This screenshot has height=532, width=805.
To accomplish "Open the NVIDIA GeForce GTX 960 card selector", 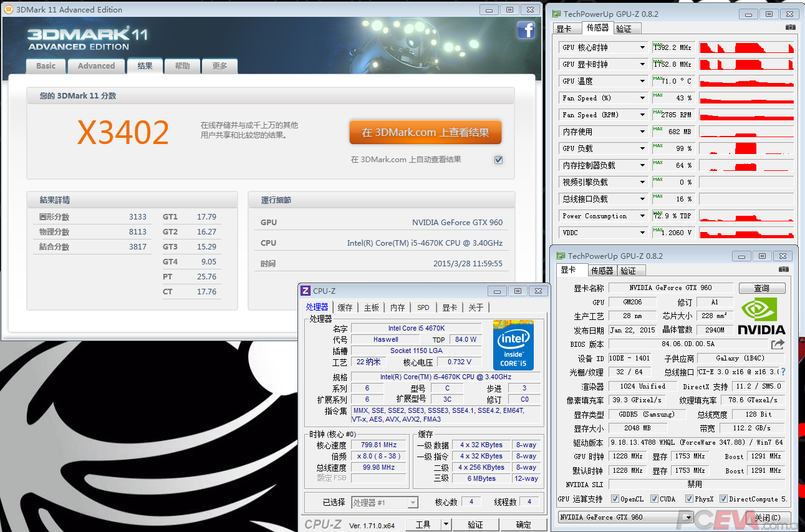I will (x=625, y=517).
